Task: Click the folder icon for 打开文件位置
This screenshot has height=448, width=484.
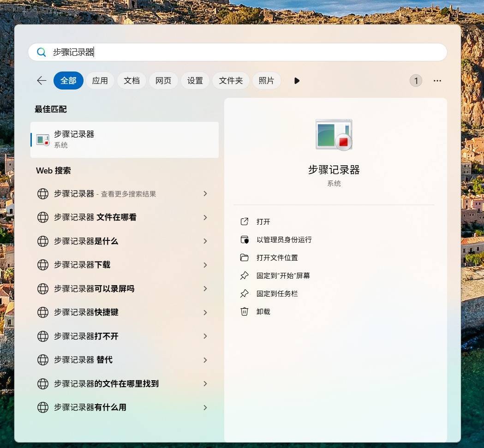Action: [x=244, y=257]
